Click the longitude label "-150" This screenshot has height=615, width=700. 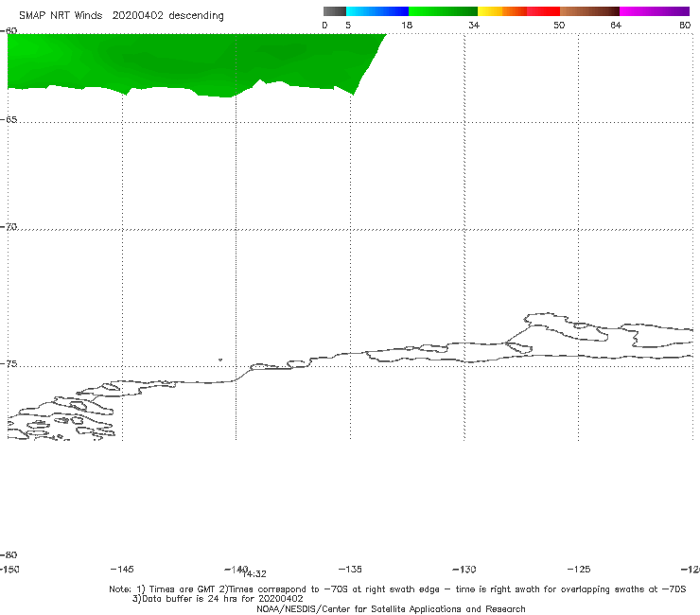(x=9, y=569)
